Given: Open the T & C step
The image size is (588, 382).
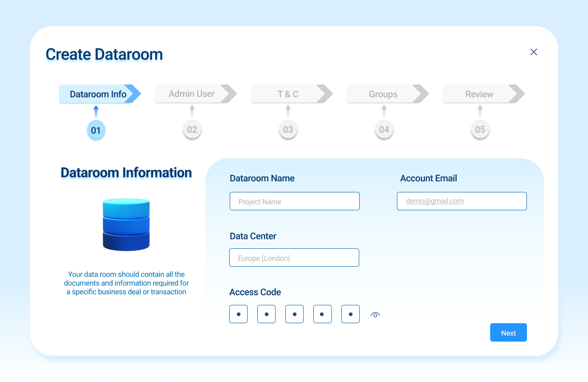Looking at the screenshot, I should pos(292,94).
